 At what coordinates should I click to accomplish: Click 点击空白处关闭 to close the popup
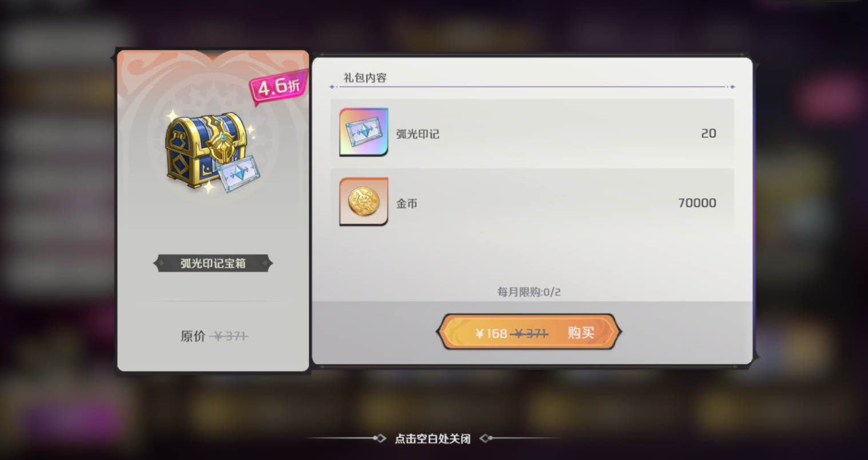coord(432,438)
